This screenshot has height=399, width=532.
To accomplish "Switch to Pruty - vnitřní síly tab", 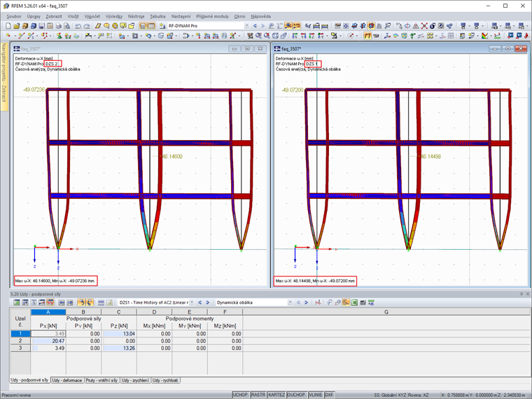I will click(x=101, y=380).
